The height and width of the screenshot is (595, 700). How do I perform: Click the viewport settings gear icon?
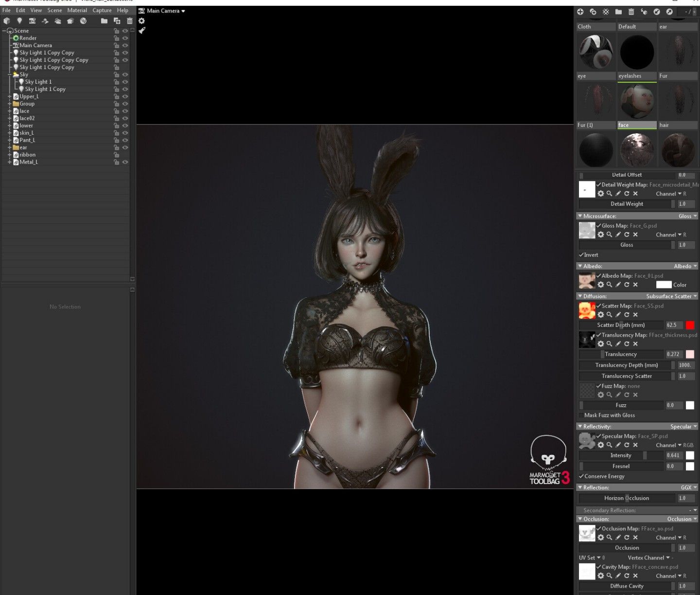pos(141,21)
